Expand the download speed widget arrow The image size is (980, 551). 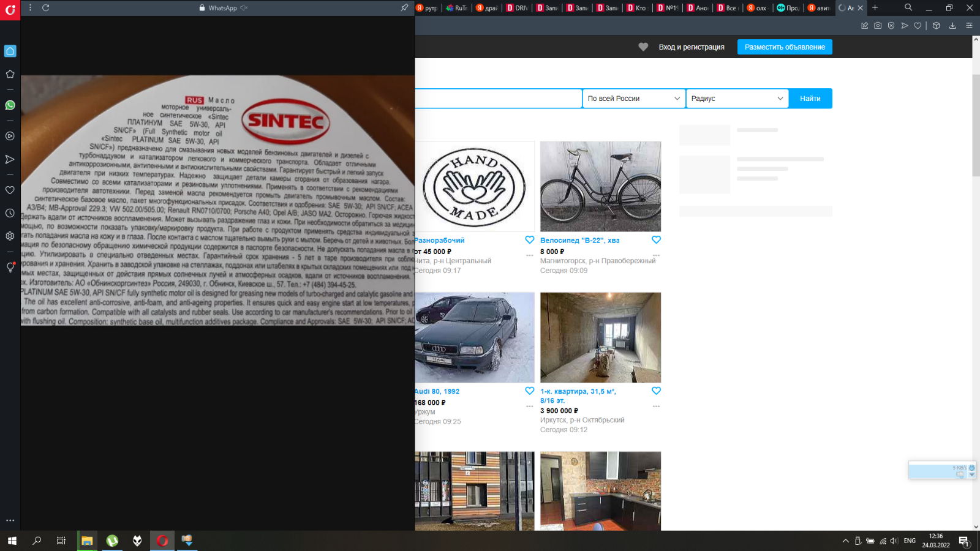971,475
